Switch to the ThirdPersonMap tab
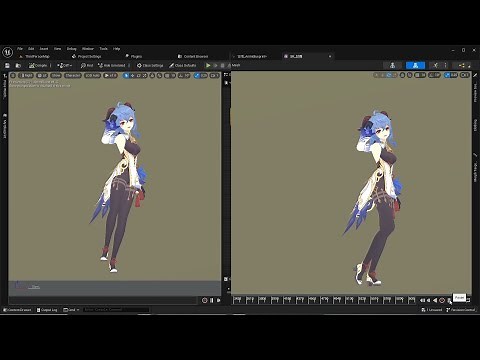Screen dimensions: 480x360 coord(35,56)
